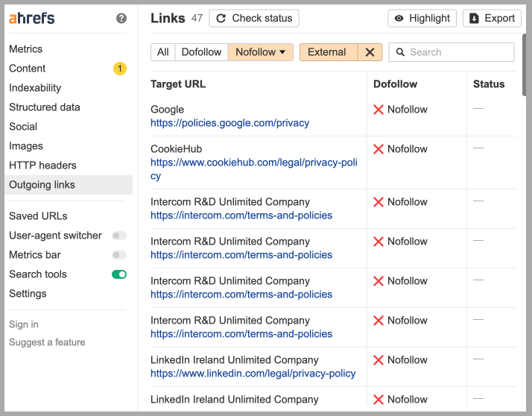Open the Nofollow filter dropdown
Image resolution: width=532 pixels, height=416 pixels.
click(260, 52)
